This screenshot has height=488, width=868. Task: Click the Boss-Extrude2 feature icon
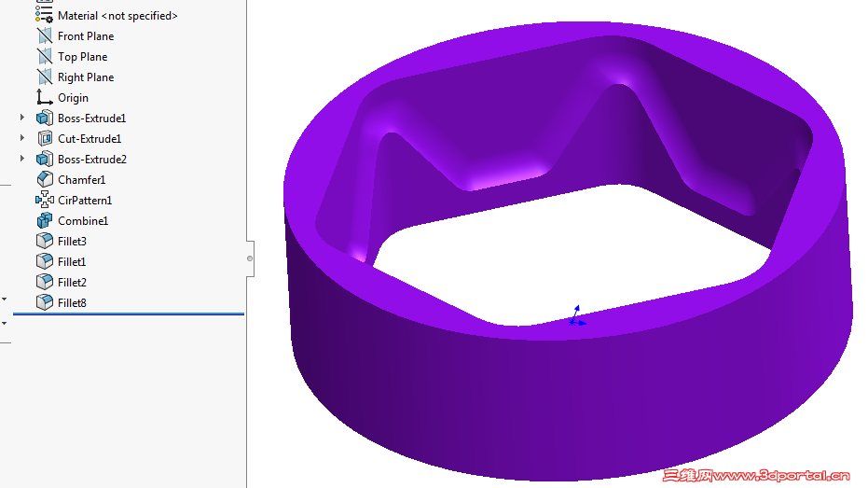coord(45,159)
